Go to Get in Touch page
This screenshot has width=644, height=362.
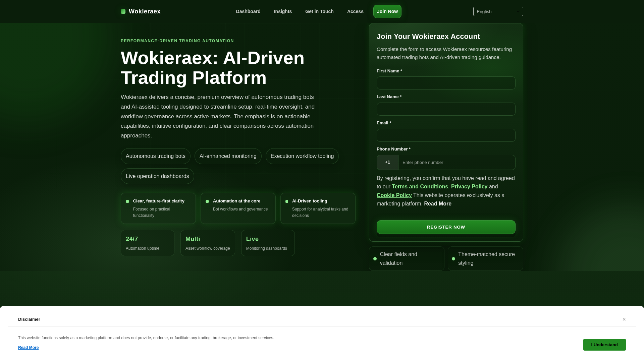click(319, 11)
